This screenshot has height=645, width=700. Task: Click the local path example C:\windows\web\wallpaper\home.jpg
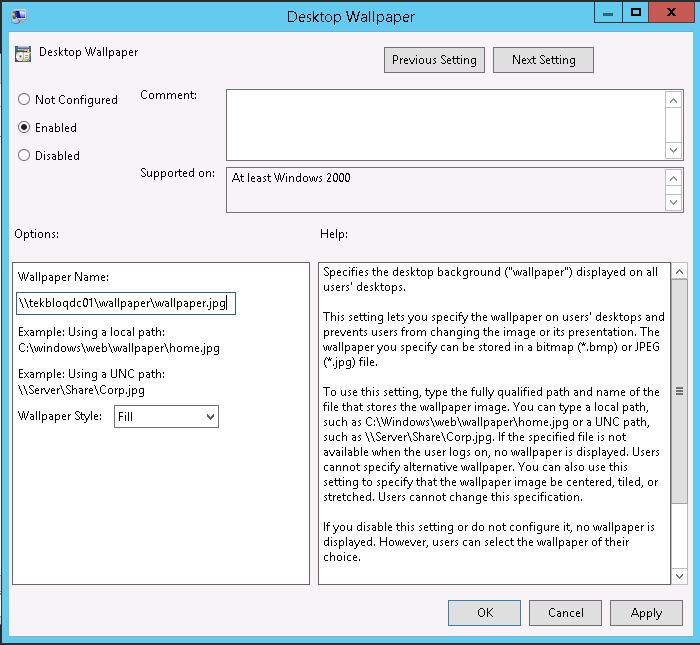tap(119, 348)
